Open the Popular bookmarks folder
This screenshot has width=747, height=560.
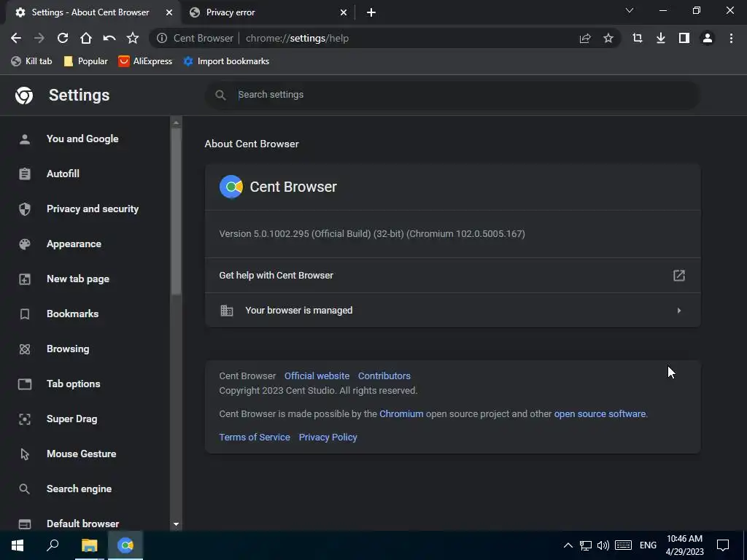tap(86, 61)
